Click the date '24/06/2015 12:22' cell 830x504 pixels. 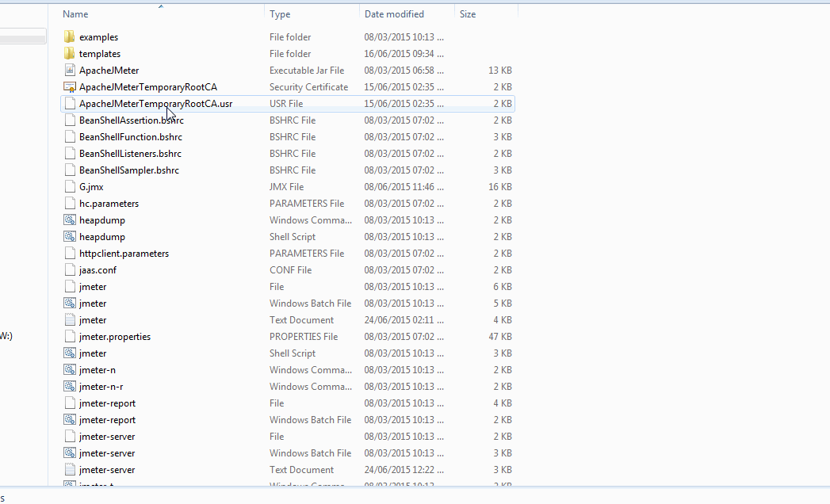pyautogui.click(x=404, y=470)
